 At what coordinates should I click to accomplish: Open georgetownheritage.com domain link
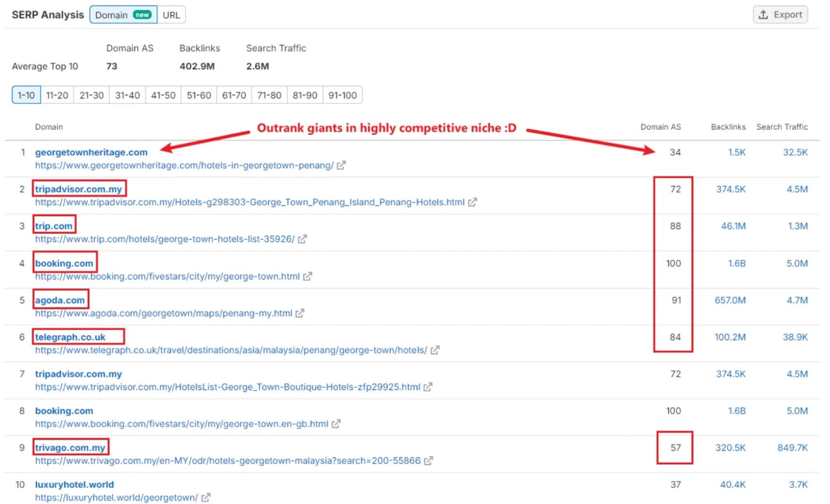(x=91, y=152)
